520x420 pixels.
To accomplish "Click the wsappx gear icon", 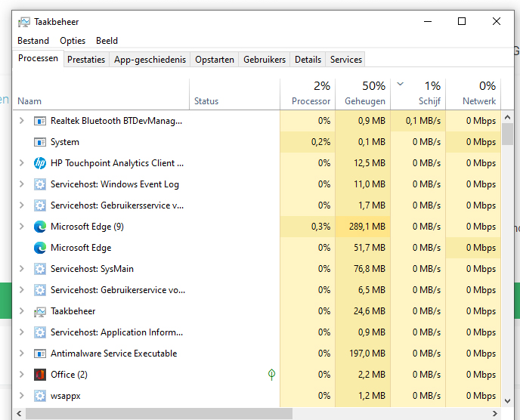I will pyautogui.click(x=40, y=396).
